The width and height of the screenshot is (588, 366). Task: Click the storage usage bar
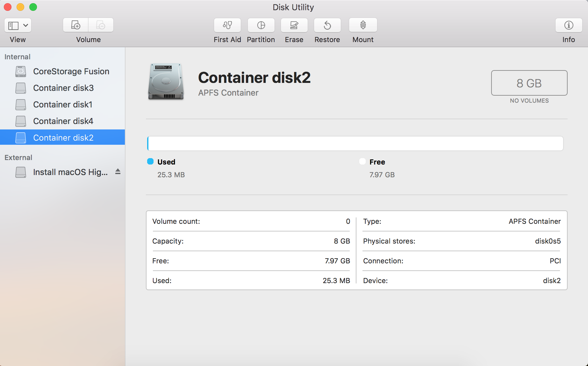pos(355,143)
